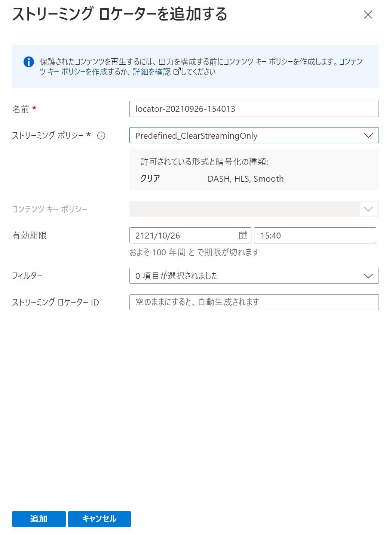Click the tooltip icon next to ストリーミング ポリシー
Viewport: 392px width, 535px height.
click(102, 136)
